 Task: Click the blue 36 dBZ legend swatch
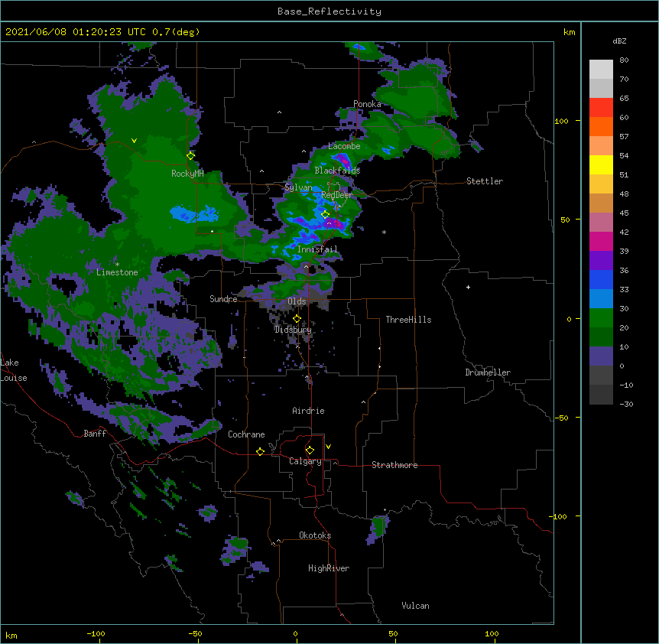[x=601, y=279]
